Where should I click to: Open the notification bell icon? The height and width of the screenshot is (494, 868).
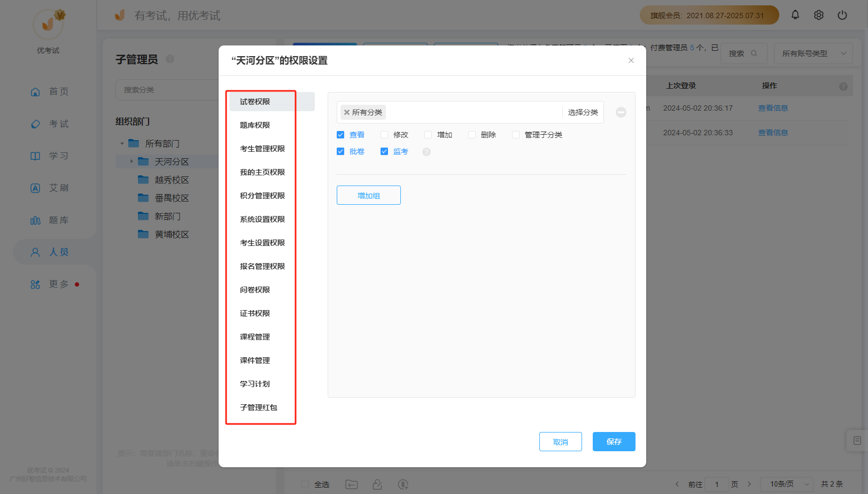[x=795, y=15]
